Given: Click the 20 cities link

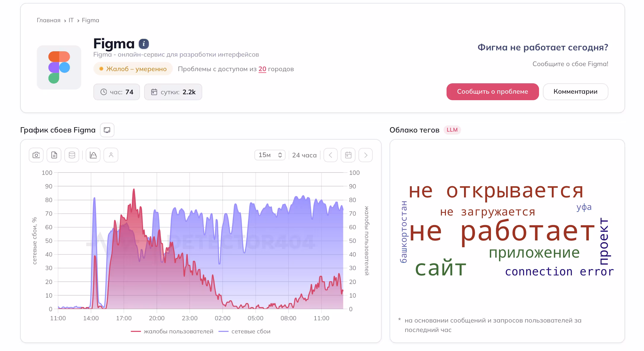Looking at the screenshot, I should 262,69.
